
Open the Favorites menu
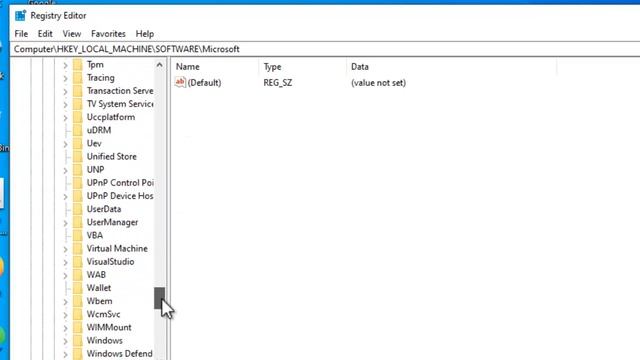pos(108,34)
